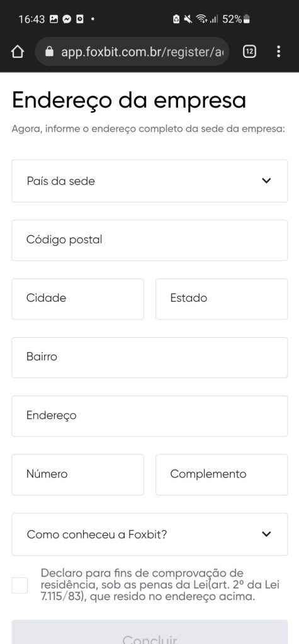The height and width of the screenshot is (644, 299).
Task: Click the chevron on Como conheceu a Foxbit
Action: click(x=266, y=534)
